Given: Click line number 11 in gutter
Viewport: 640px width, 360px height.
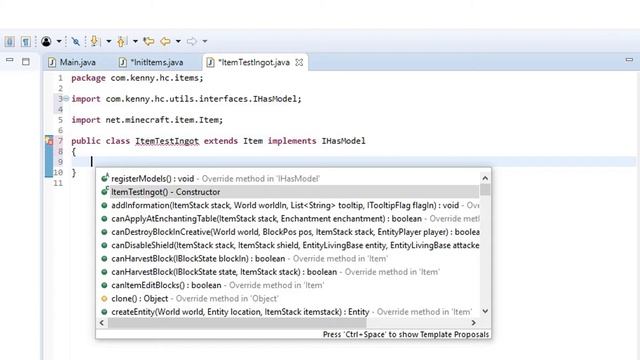Looking at the screenshot, I should pos(58,183).
